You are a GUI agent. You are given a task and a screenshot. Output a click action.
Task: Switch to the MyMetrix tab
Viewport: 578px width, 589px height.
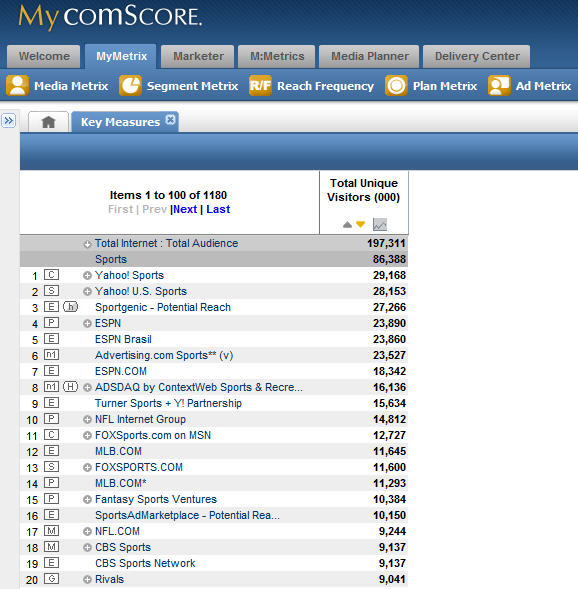pos(121,56)
